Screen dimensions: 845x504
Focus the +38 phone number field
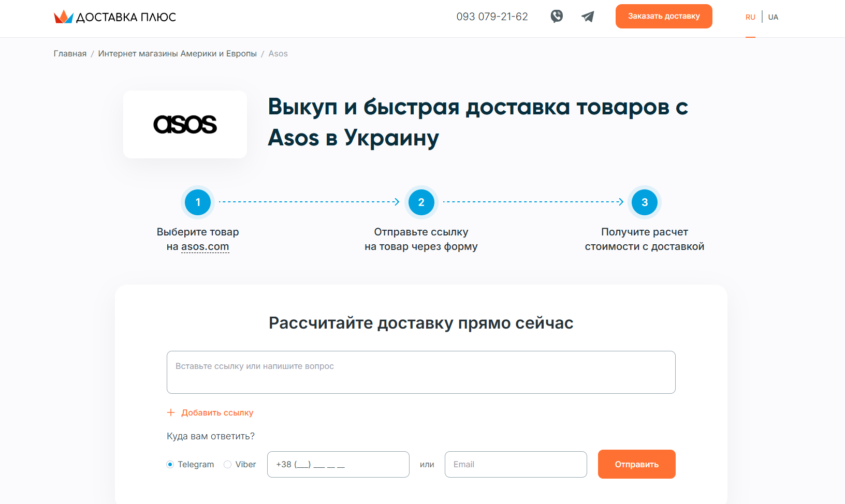[x=338, y=464]
